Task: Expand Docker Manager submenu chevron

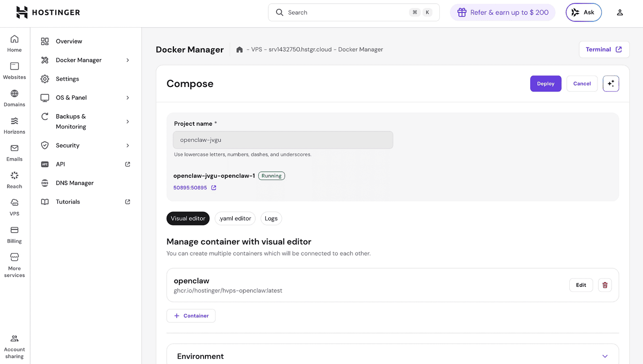Action: point(128,60)
